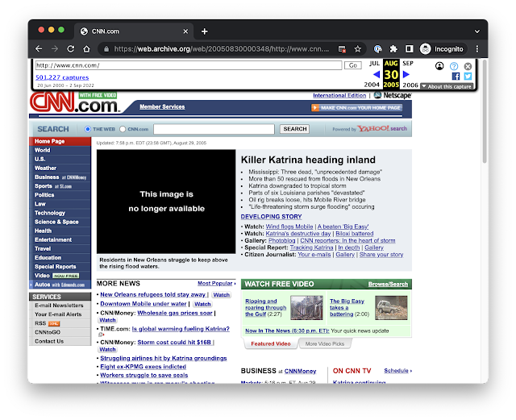Open the tab search chevron

476,31
